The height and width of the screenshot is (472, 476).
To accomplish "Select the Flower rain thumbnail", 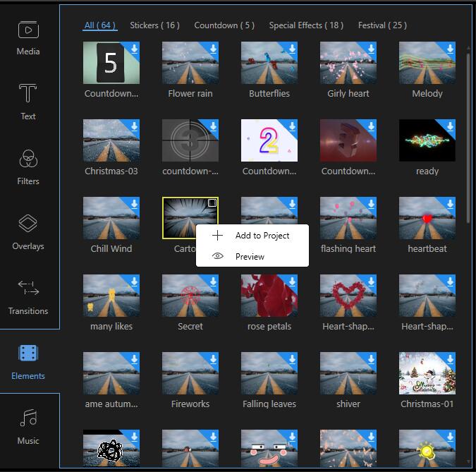I will pos(190,63).
